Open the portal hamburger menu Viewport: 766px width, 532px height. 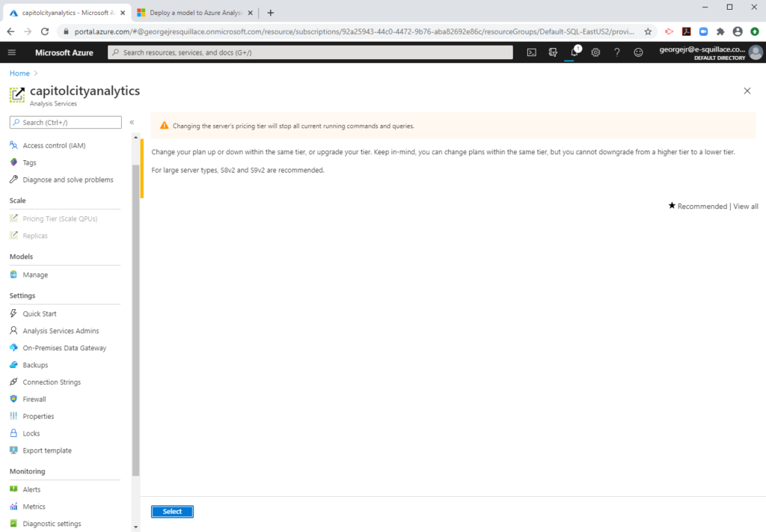click(x=11, y=52)
